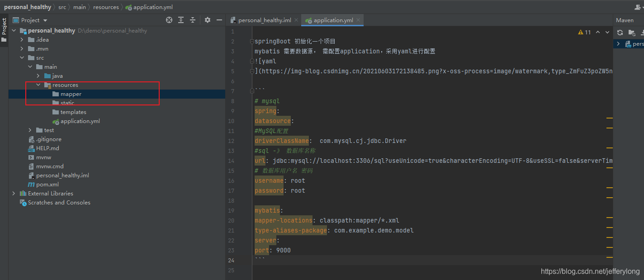Viewport: 644px width, 280px height.
Task: Click the mapper-locations code line
Action: [327, 220]
